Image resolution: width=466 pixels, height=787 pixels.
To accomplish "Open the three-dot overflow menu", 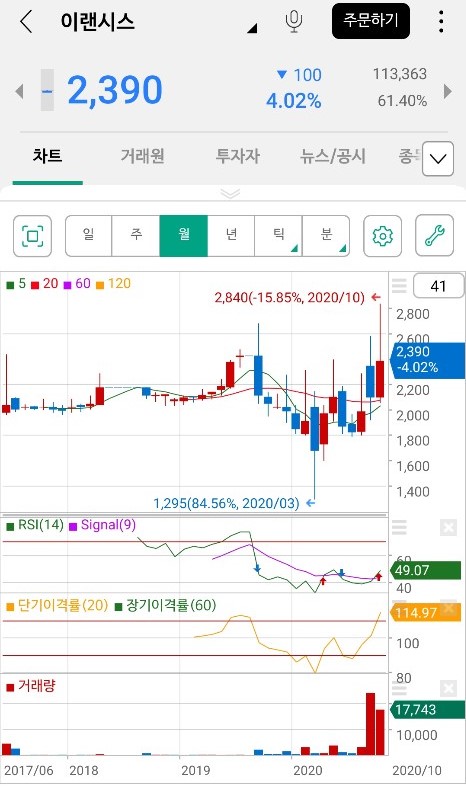I will (440, 21).
